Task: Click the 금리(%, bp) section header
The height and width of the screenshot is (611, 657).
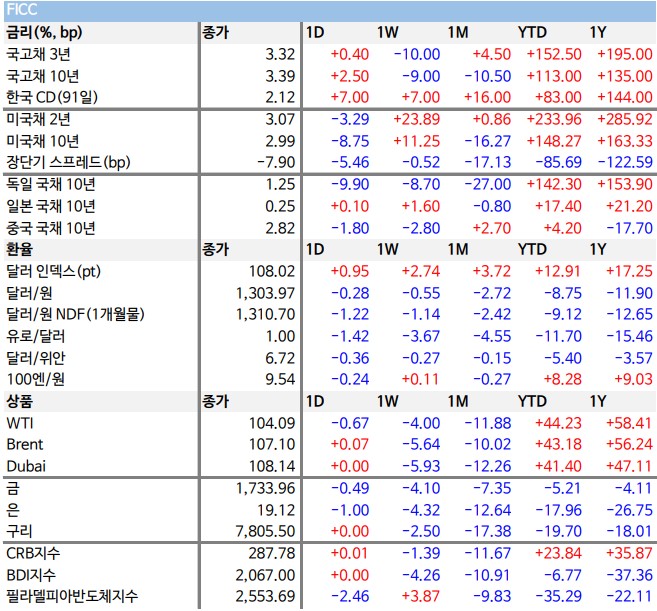Action: [x=44, y=33]
